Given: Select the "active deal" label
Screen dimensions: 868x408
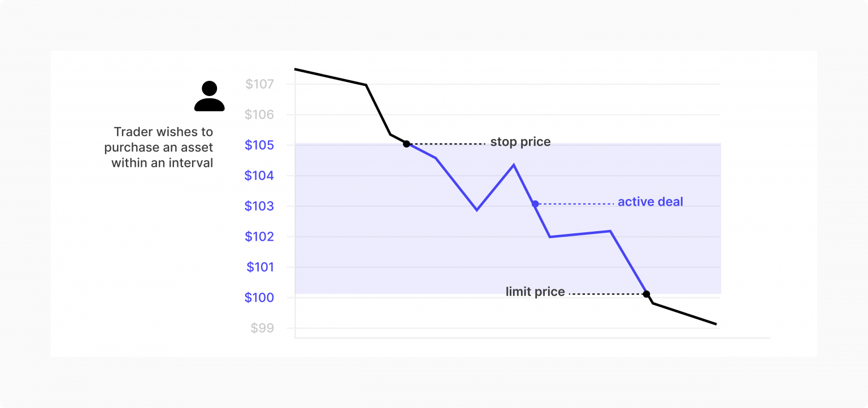Looking at the screenshot, I should 650,202.
